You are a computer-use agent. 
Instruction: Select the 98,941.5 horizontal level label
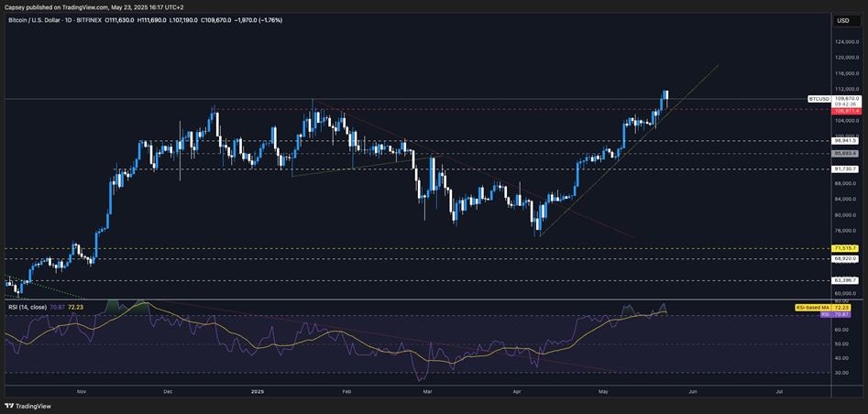click(x=844, y=141)
